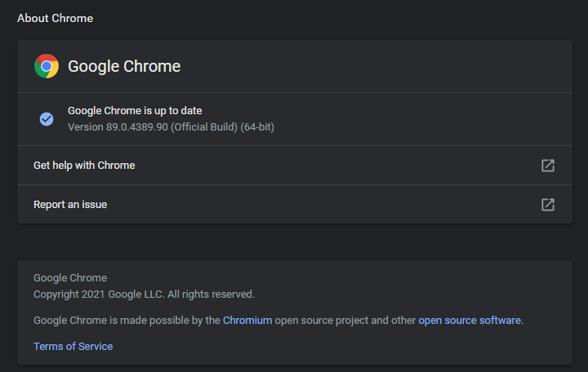Click the About Chrome page heading
Viewport: 588px width, 372px height.
coord(55,18)
